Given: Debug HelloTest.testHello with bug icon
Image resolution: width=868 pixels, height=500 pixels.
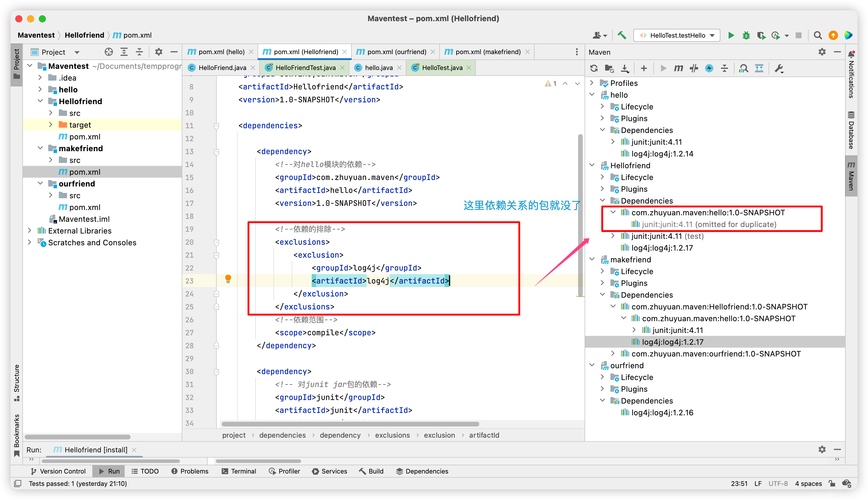Looking at the screenshot, I should pyautogui.click(x=746, y=35).
